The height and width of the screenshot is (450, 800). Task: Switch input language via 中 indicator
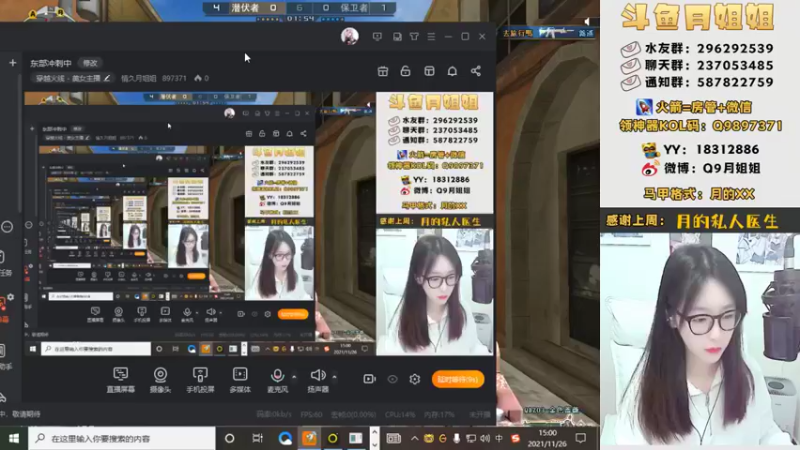point(499,438)
